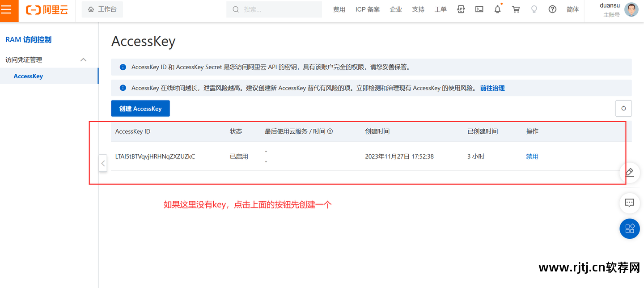This screenshot has height=288, width=644.
Task: Click the duansu account name
Action: [610, 5]
